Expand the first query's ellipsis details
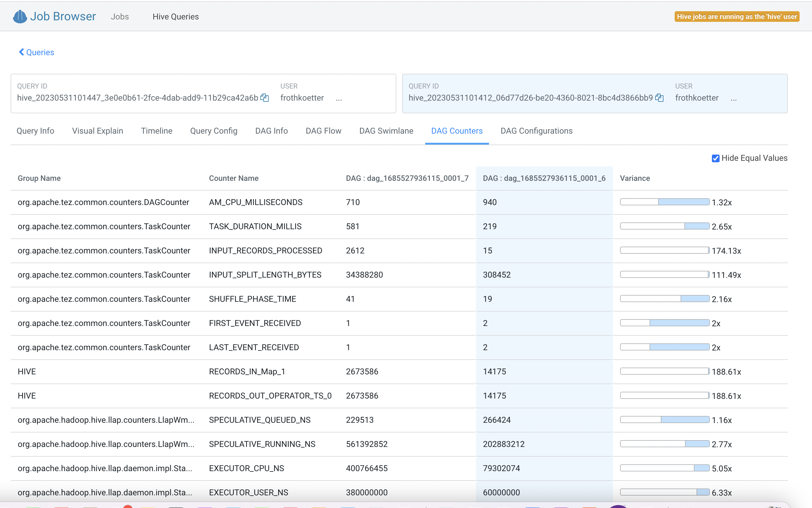Image resolution: width=812 pixels, height=508 pixels. pyautogui.click(x=339, y=98)
